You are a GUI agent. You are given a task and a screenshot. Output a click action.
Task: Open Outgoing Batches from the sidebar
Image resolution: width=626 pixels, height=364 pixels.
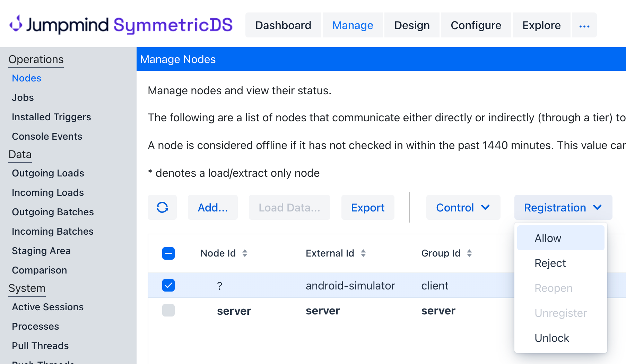coord(53,212)
